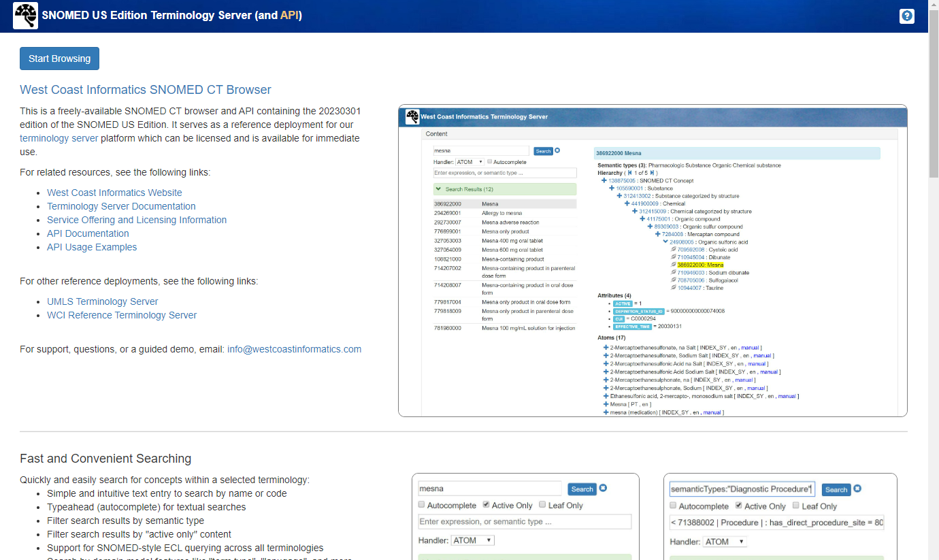Select result row '781980000 Mesna 100 mg/mL solution'
Image resolution: width=939 pixels, height=560 pixels.
click(505, 328)
